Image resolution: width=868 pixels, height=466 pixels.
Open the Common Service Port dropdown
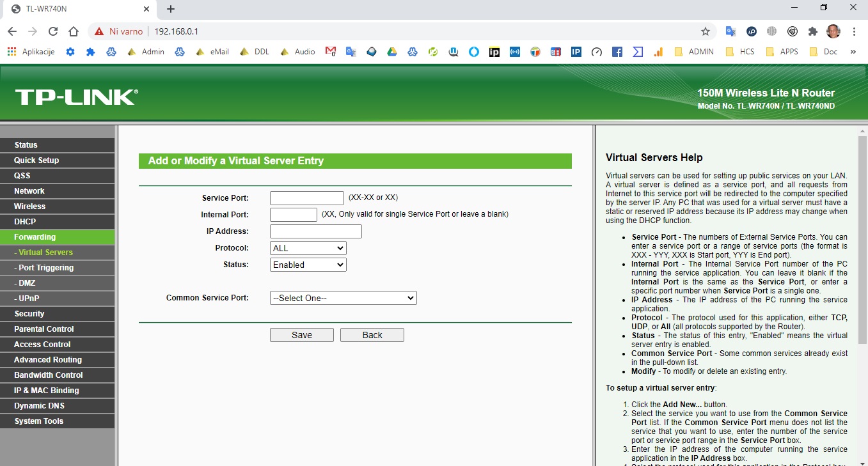pos(343,298)
